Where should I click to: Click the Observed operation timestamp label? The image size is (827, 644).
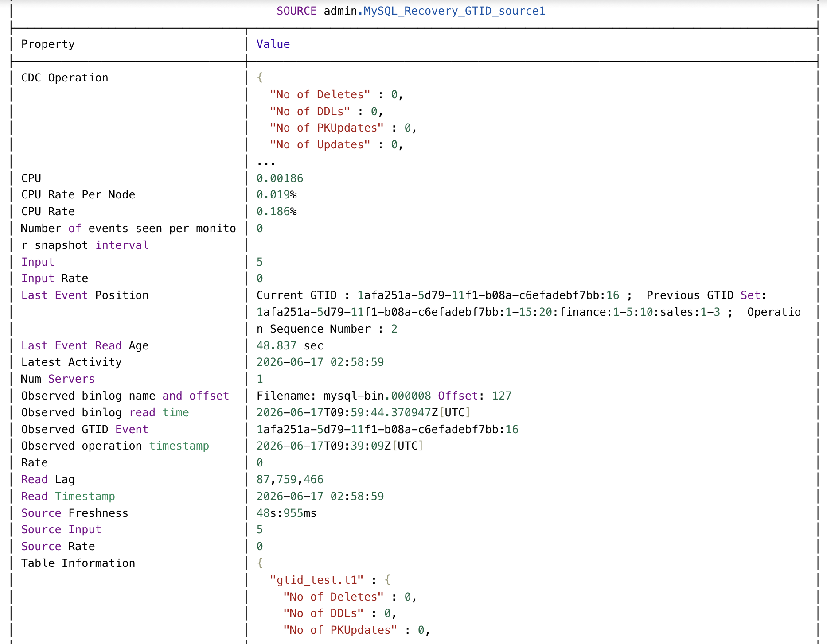click(115, 446)
